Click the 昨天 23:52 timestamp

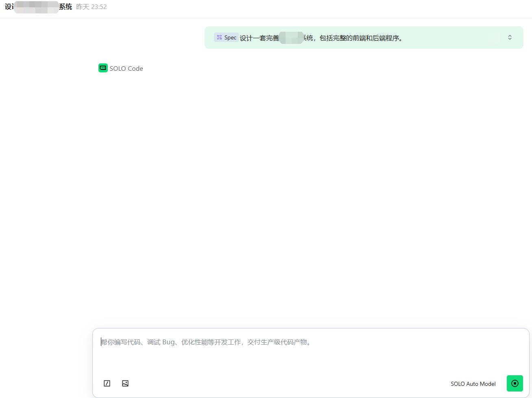92,7
